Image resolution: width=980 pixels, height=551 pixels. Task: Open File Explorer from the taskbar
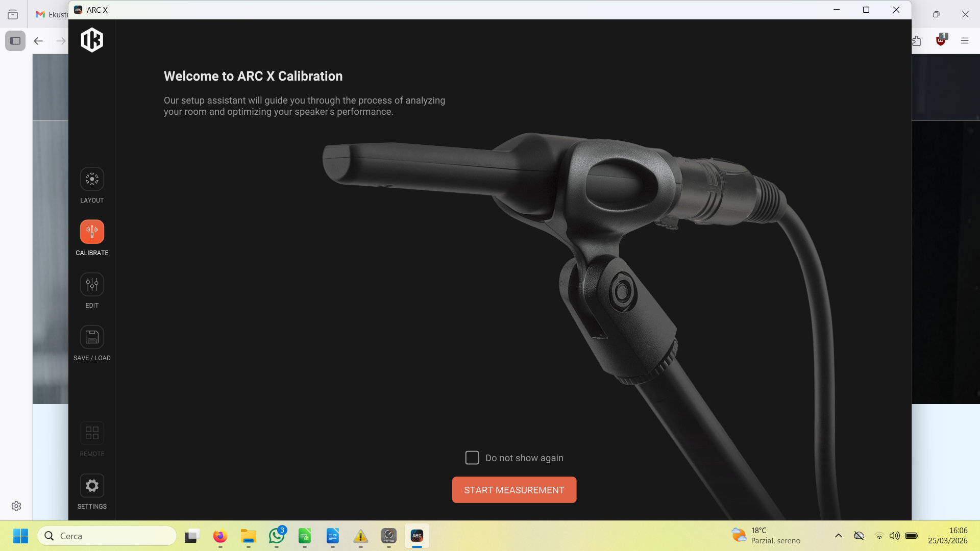click(x=248, y=536)
